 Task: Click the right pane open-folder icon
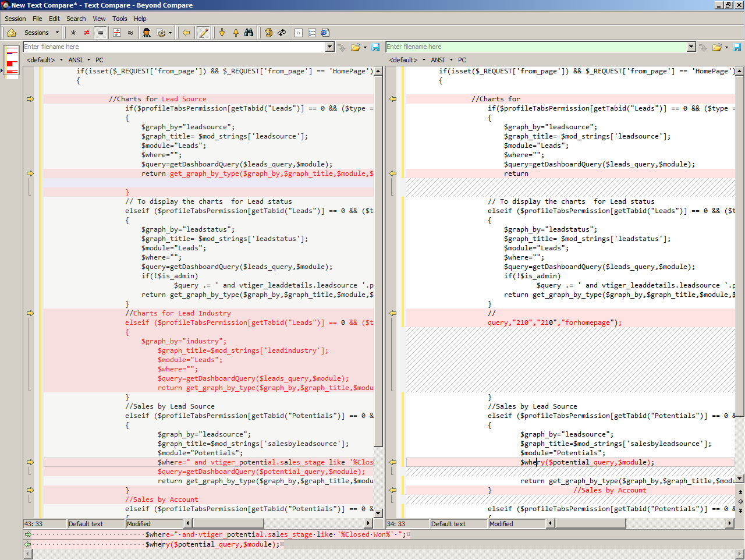point(717,47)
